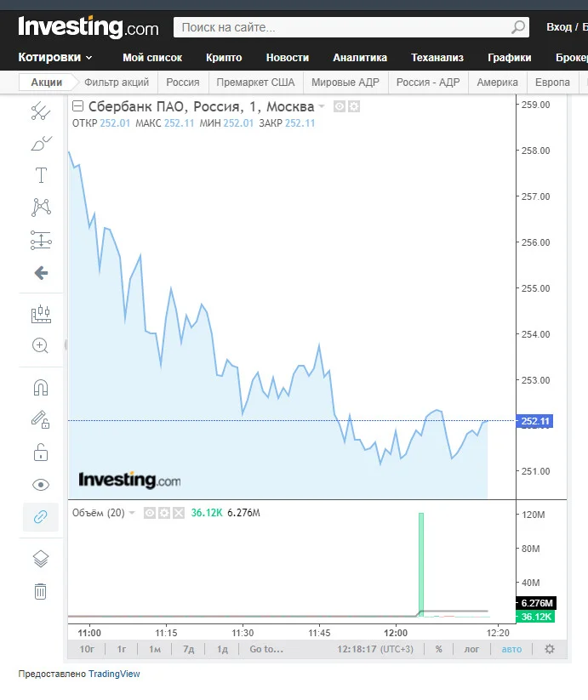Select the brush drawing tool

pyautogui.click(x=41, y=143)
